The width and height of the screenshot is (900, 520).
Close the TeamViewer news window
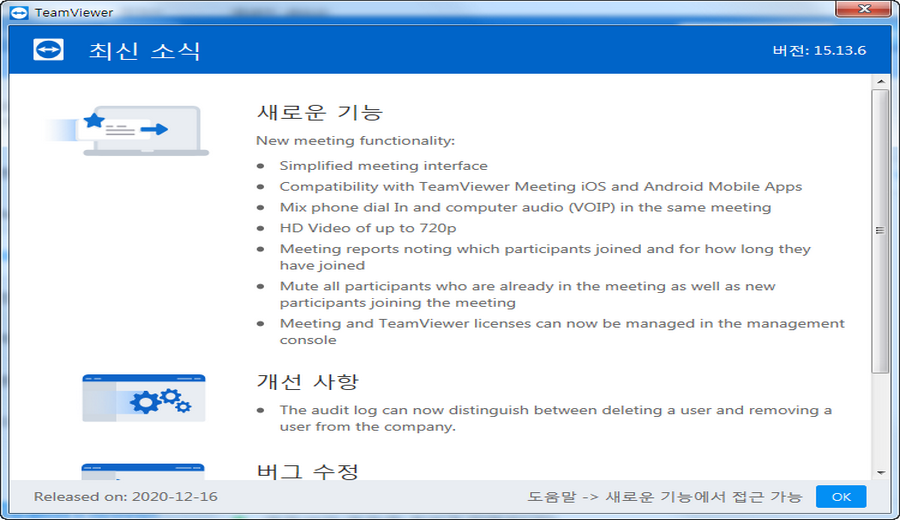[863, 9]
